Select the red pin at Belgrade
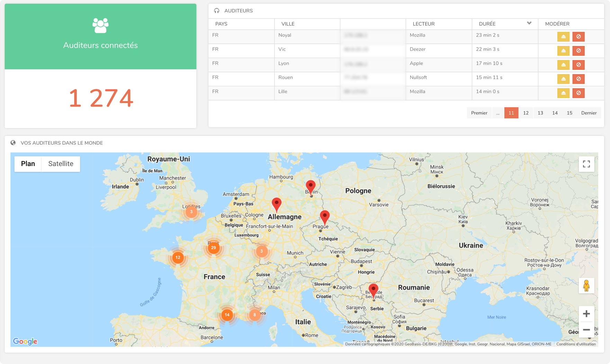Image resolution: width=610 pixels, height=364 pixels. click(373, 291)
